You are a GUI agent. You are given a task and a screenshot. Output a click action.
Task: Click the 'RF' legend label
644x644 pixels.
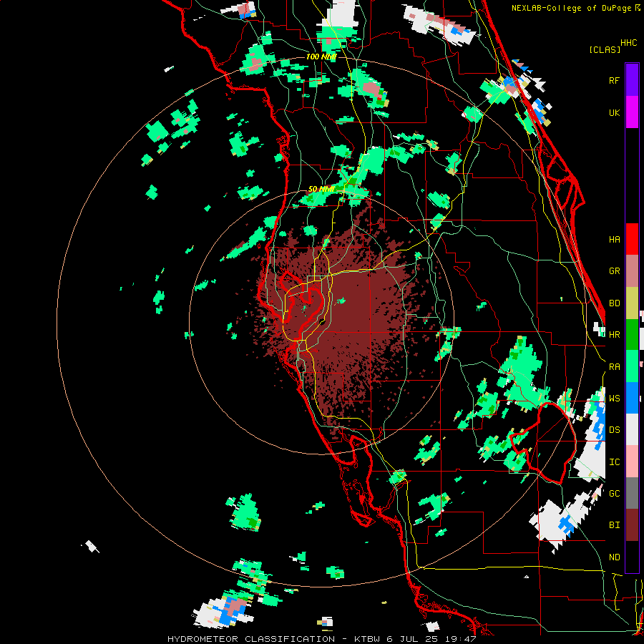click(614, 80)
